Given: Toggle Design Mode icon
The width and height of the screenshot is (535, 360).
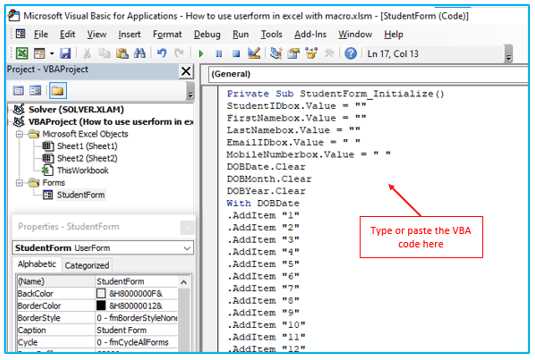Looking at the screenshot, I should click(254, 53).
